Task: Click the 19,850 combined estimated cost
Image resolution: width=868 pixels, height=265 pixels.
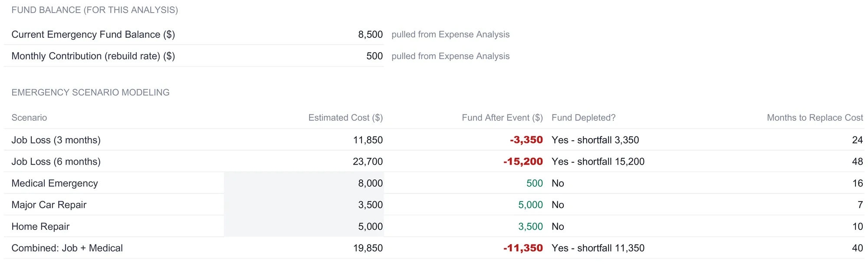Action: [x=368, y=248]
